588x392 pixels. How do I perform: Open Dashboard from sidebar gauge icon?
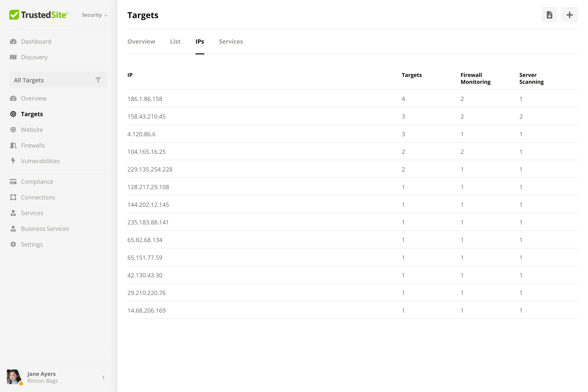pyautogui.click(x=13, y=41)
